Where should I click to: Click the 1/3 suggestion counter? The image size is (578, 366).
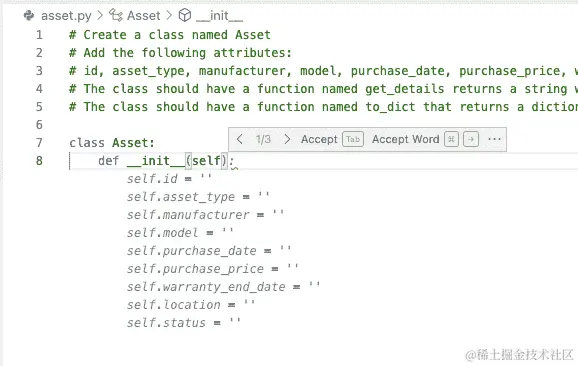click(263, 139)
